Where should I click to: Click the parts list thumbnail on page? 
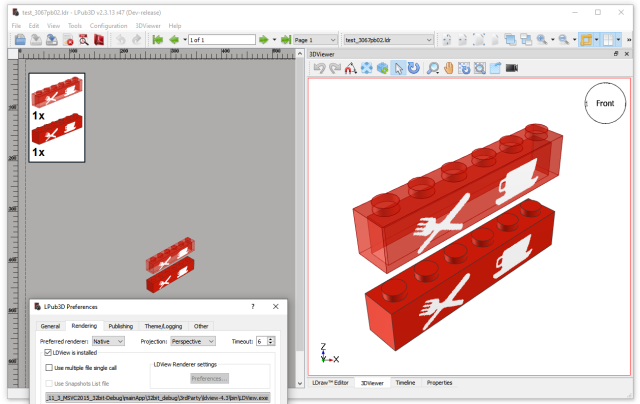(x=57, y=118)
